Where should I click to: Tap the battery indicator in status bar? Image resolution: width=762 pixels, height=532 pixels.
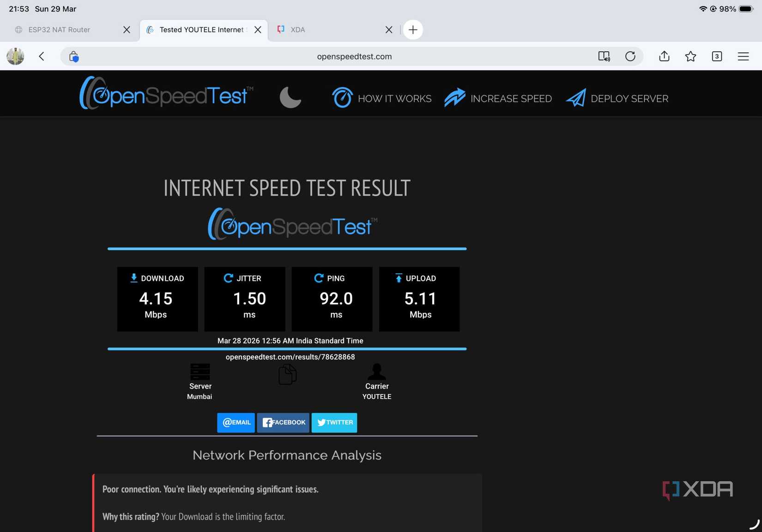pyautogui.click(x=746, y=9)
